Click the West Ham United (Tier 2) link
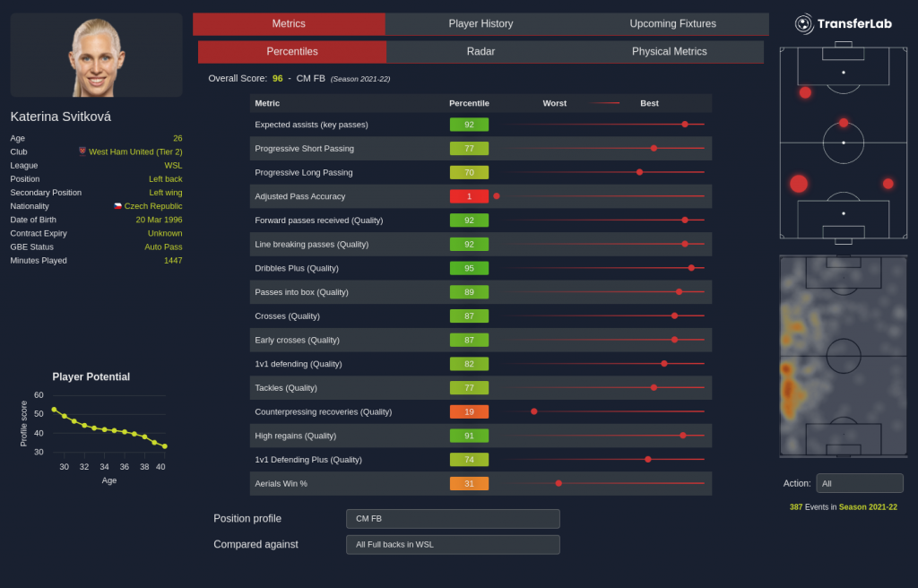 [x=134, y=152]
